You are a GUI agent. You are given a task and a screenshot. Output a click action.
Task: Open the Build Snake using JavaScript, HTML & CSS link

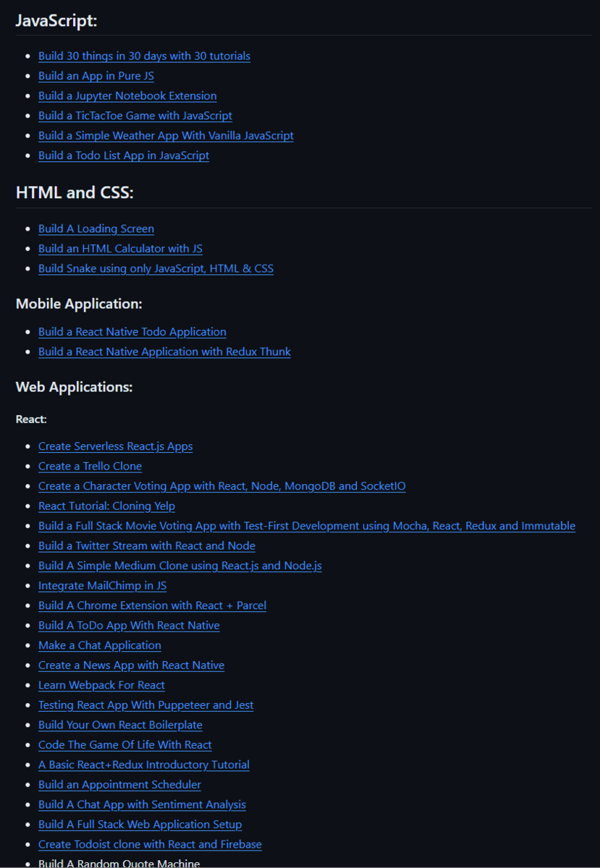pos(156,268)
